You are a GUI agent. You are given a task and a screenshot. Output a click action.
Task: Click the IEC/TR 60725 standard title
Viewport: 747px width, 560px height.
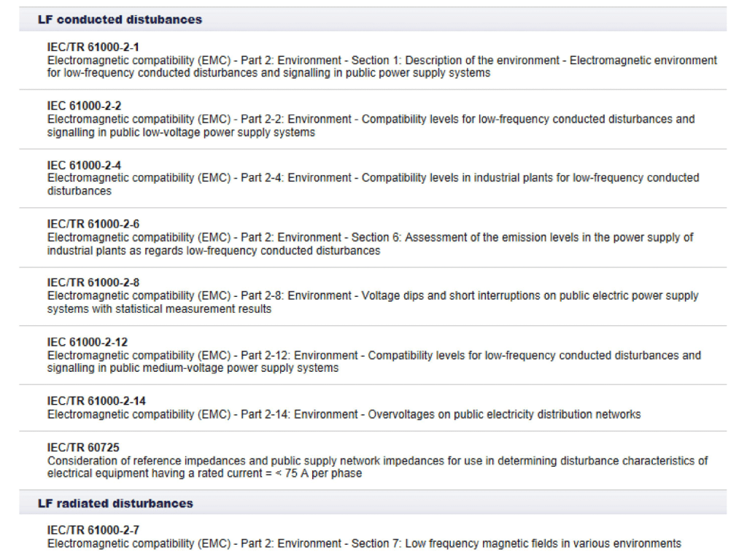tap(83, 448)
